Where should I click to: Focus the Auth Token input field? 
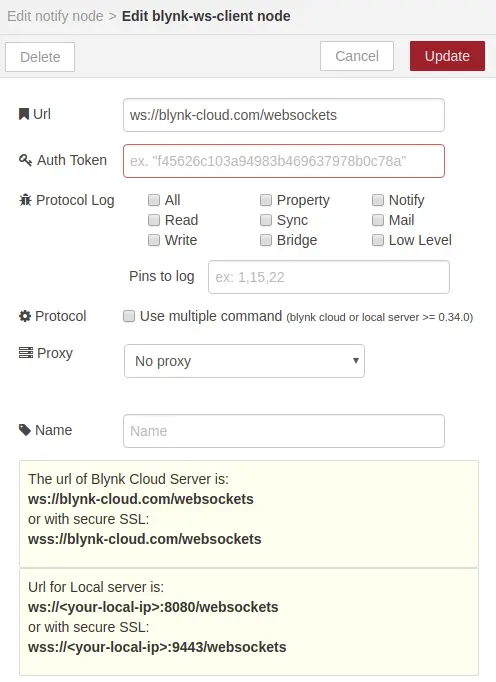[x=284, y=161]
